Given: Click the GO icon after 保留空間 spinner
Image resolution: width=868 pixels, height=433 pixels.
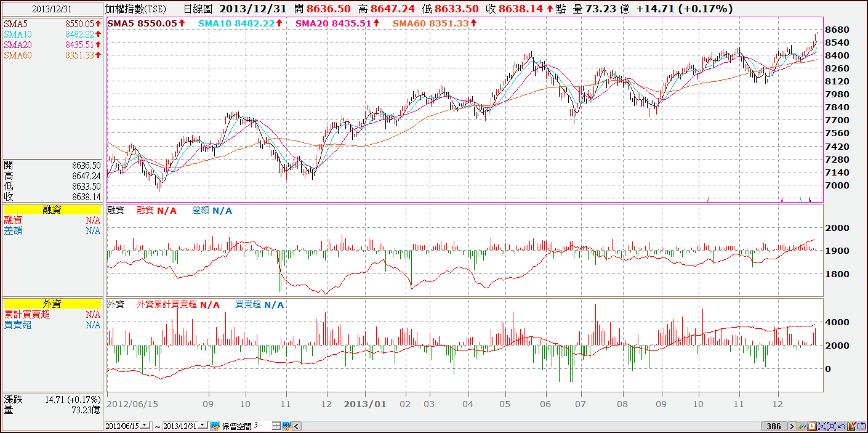Looking at the screenshot, I should point(286,426).
